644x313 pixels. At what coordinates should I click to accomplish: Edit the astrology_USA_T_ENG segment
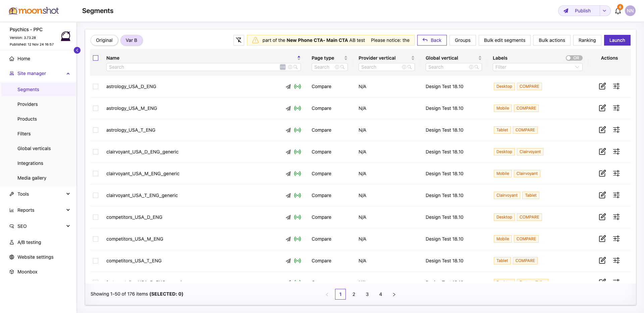[x=602, y=130]
